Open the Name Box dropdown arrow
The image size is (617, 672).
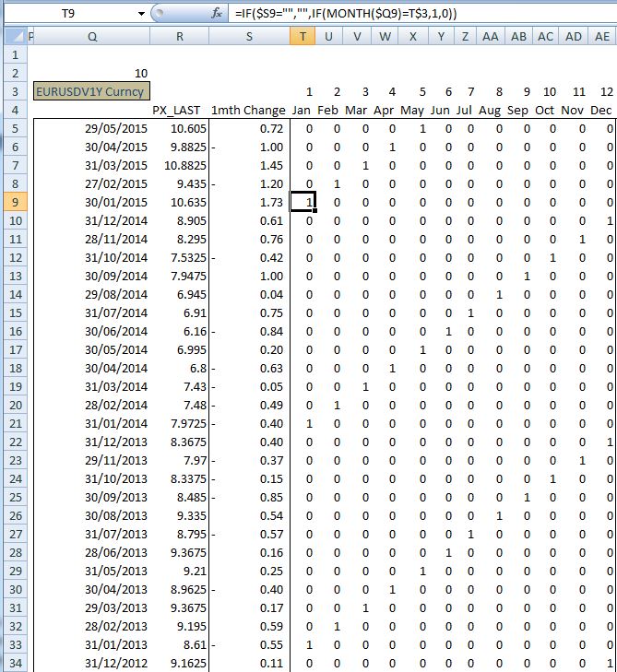(x=141, y=14)
